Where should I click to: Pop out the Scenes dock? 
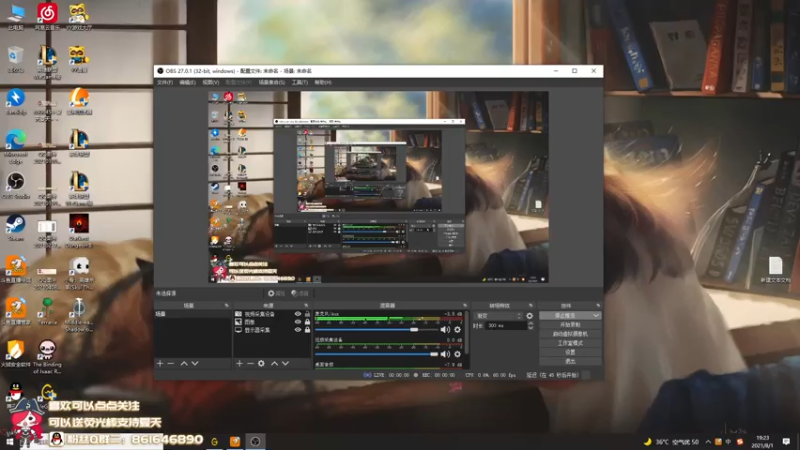click(x=227, y=305)
